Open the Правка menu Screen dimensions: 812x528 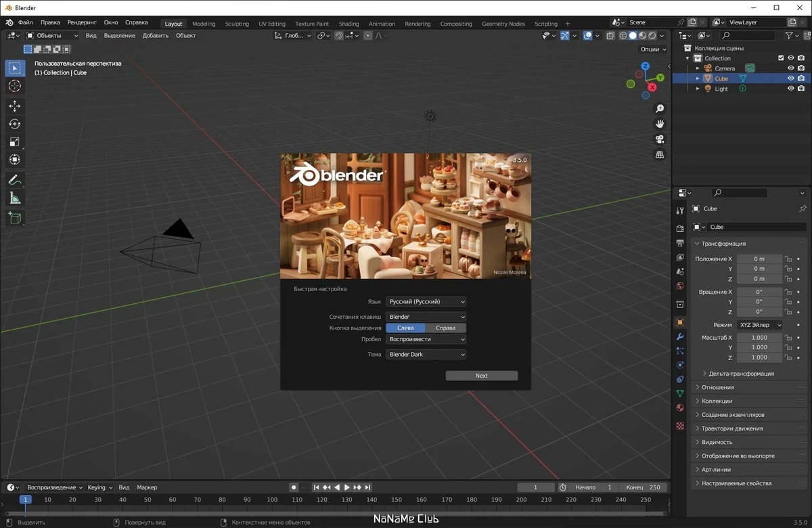tap(50, 22)
